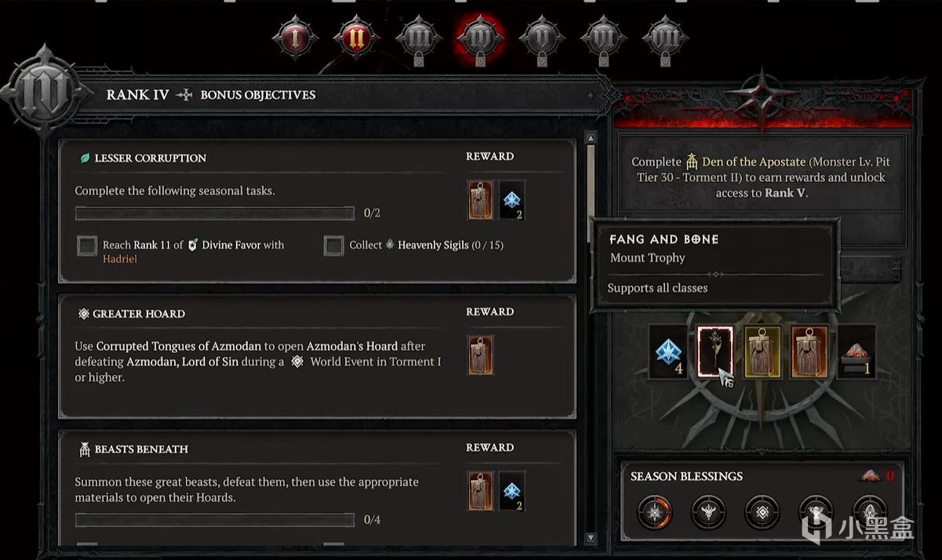Click the scrollbar up arrow
942x560 pixels.
591,140
